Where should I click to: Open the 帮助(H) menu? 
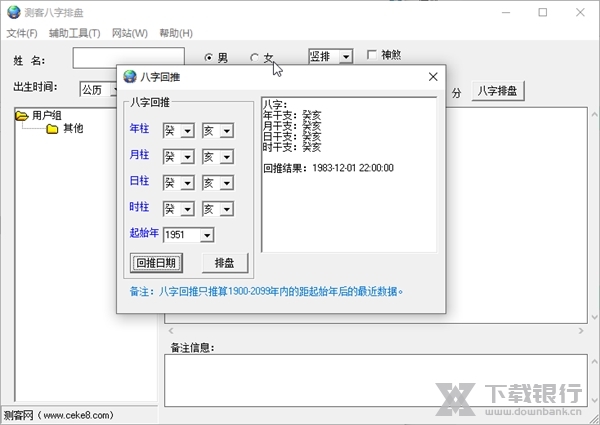[176, 33]
